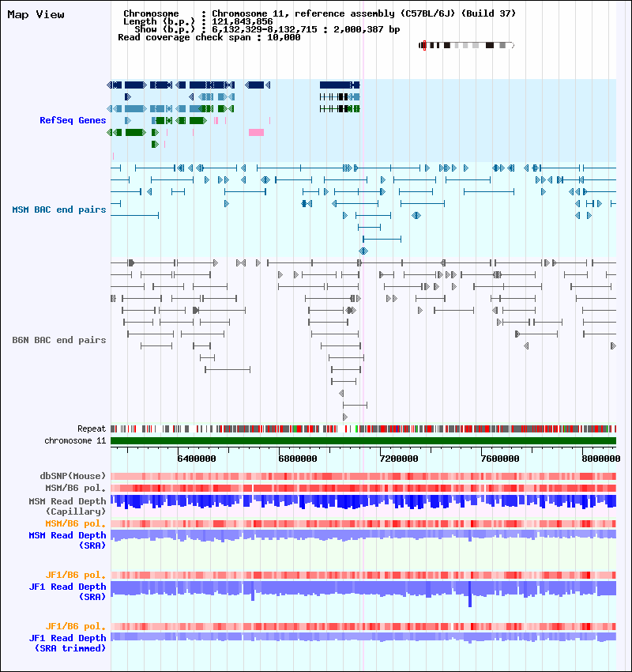Click the 7600000 axis label
Viewport: 632px width, 672px height.
tap(500, 459)
